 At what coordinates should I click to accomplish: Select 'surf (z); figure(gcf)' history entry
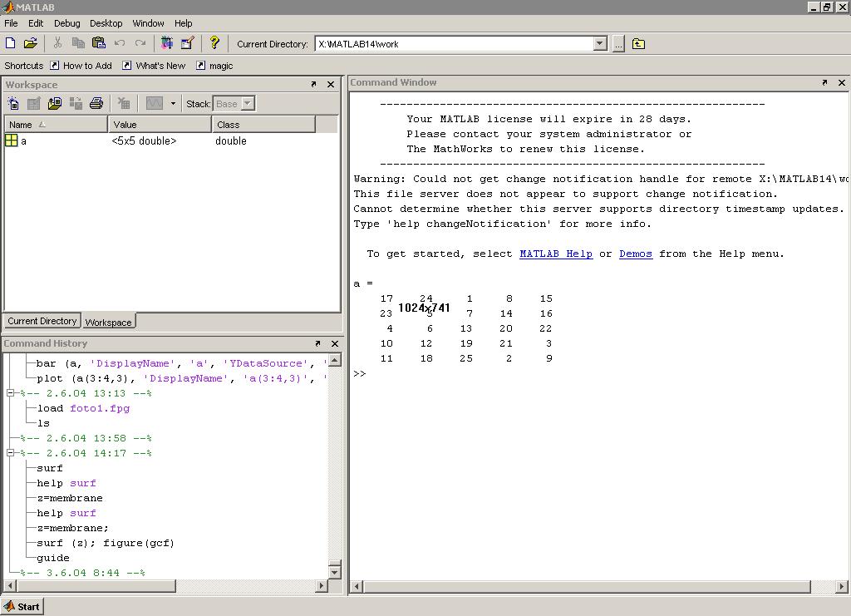pyautogui.click(x=106, y=543)
